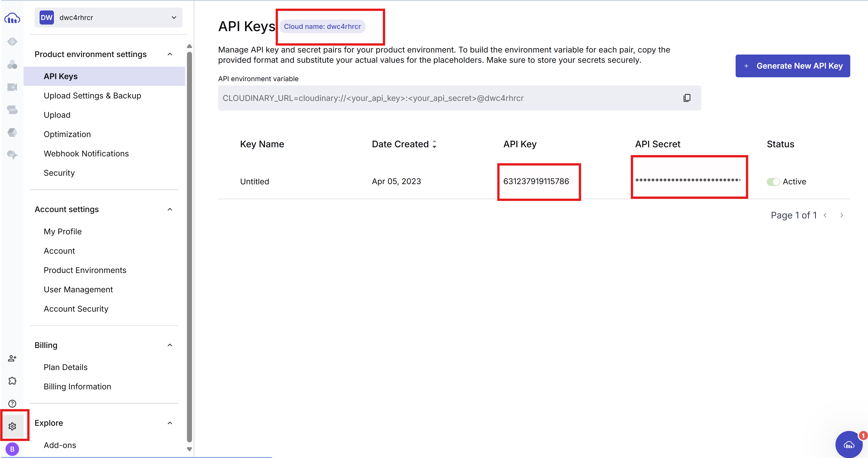
Task: Copy the API environment variable
Action: tap(687, 98)
